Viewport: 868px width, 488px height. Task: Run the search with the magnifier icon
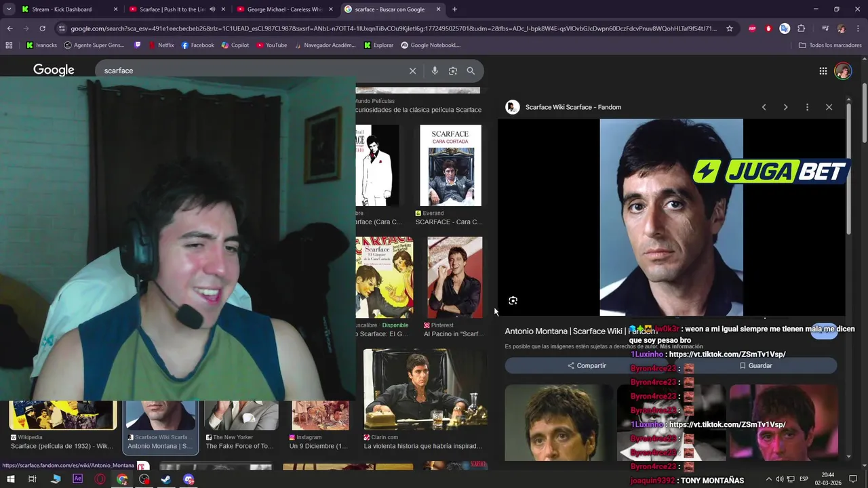pyautogui.click(x=471, y=70)
